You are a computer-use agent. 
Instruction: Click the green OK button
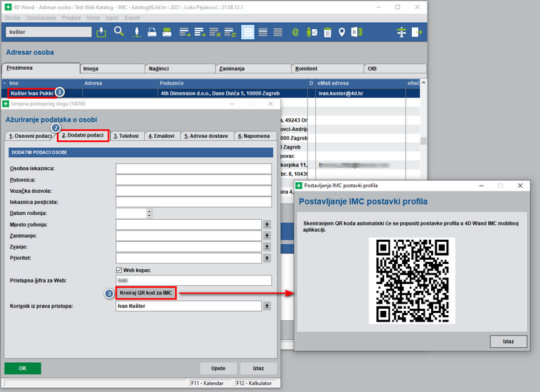point(23,369)
